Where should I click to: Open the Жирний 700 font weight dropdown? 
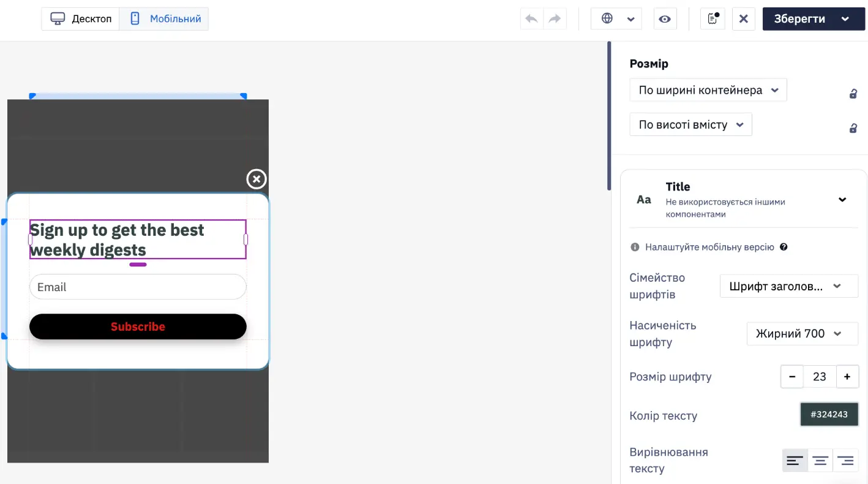coord(803,333)
